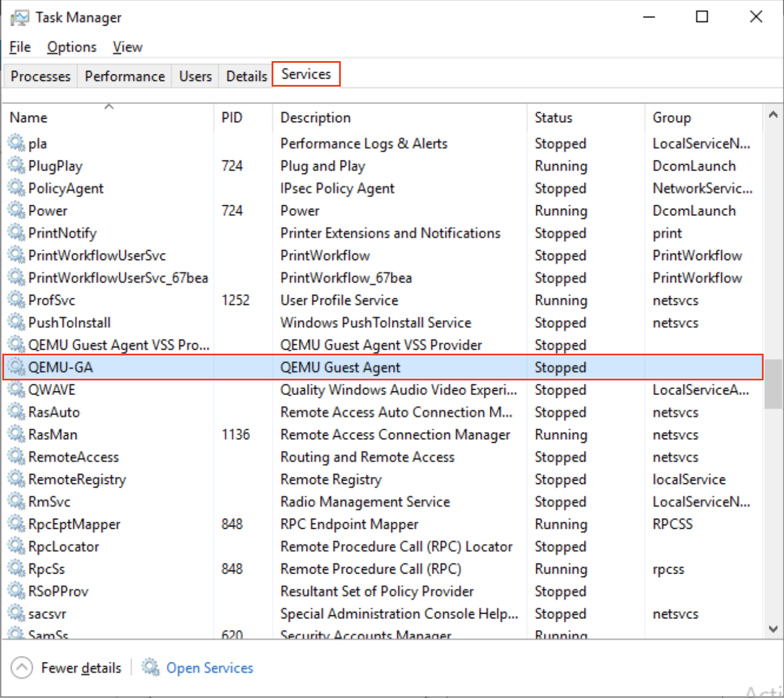
Task: Sort services by PID column header
Action: 243,117
